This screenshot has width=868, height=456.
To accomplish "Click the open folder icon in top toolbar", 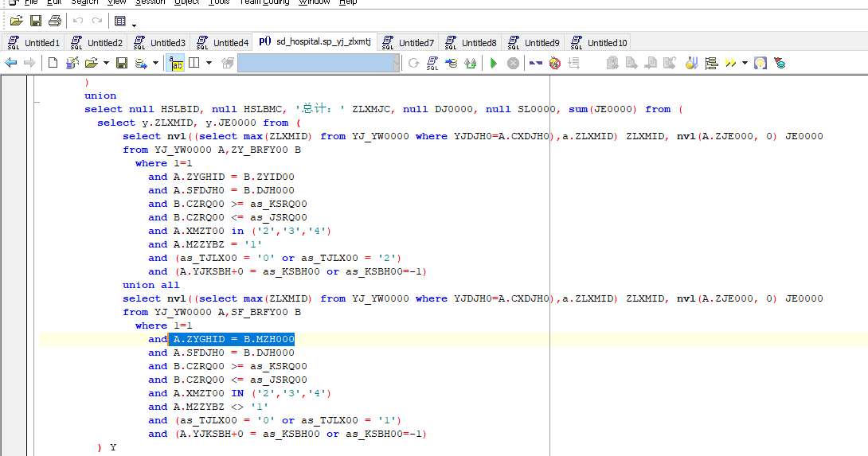I will click(16, 21).
